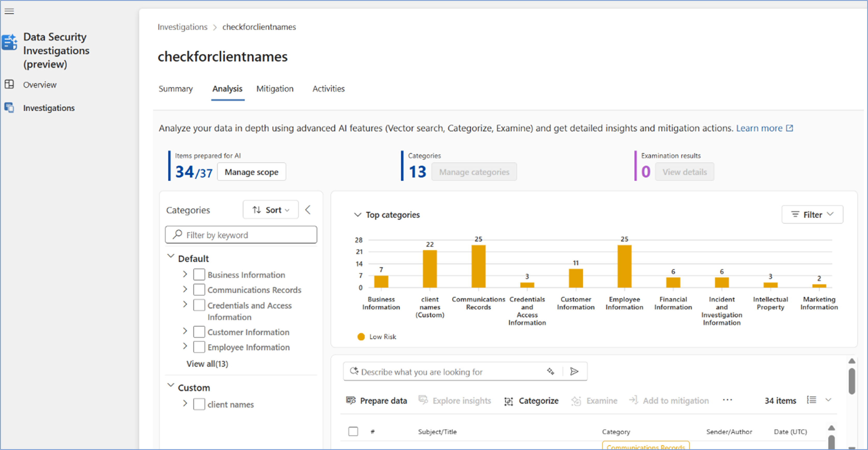
Task: Switch to the Mitigation tab
Action: [275, 89]
